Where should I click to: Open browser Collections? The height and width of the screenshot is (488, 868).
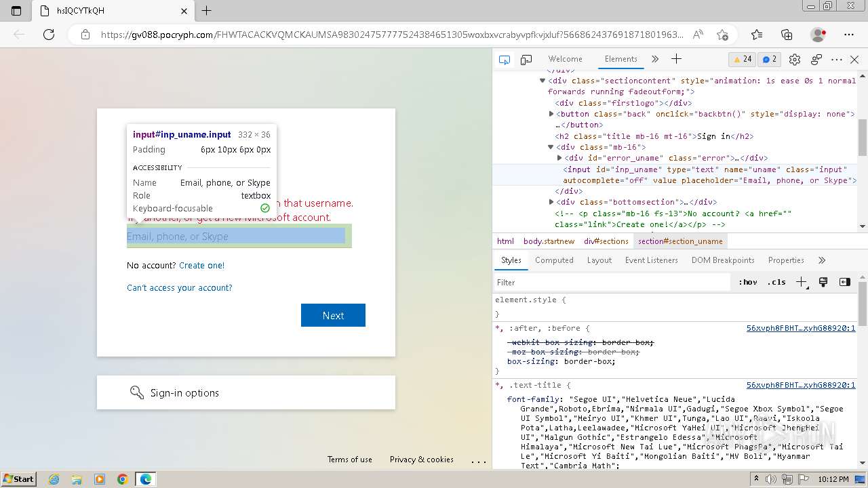pos(787,35)
